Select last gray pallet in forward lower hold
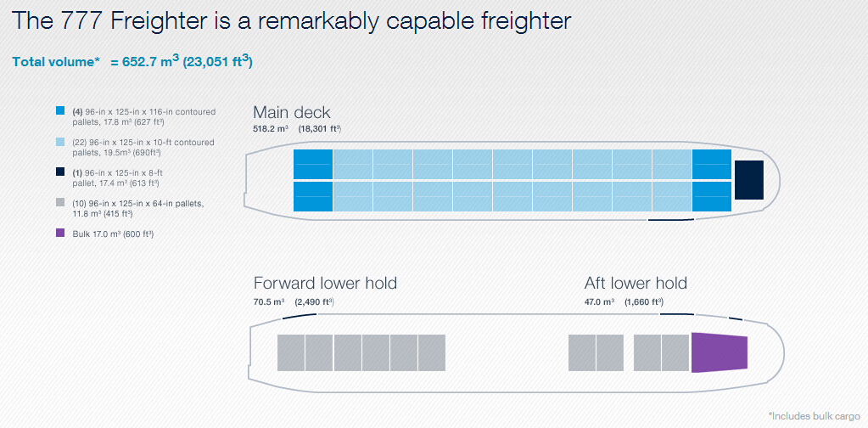Viewport: 868px width, 428px height. [432, 352]
